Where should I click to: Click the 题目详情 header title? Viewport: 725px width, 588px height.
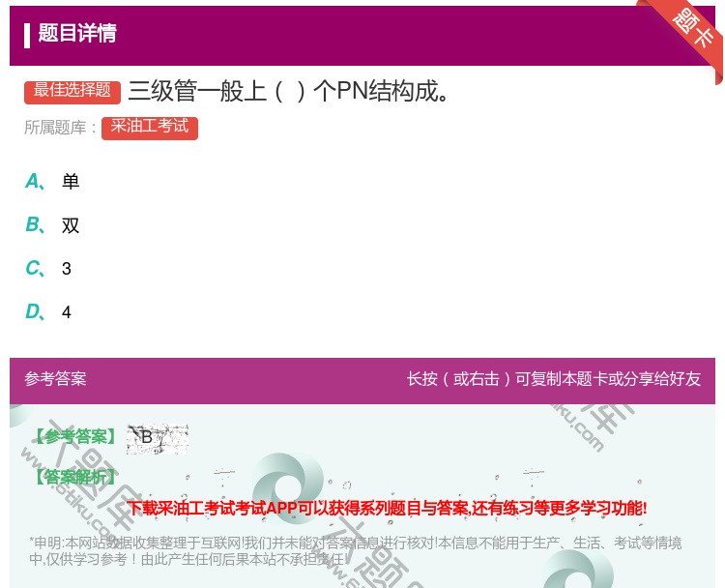77,33
